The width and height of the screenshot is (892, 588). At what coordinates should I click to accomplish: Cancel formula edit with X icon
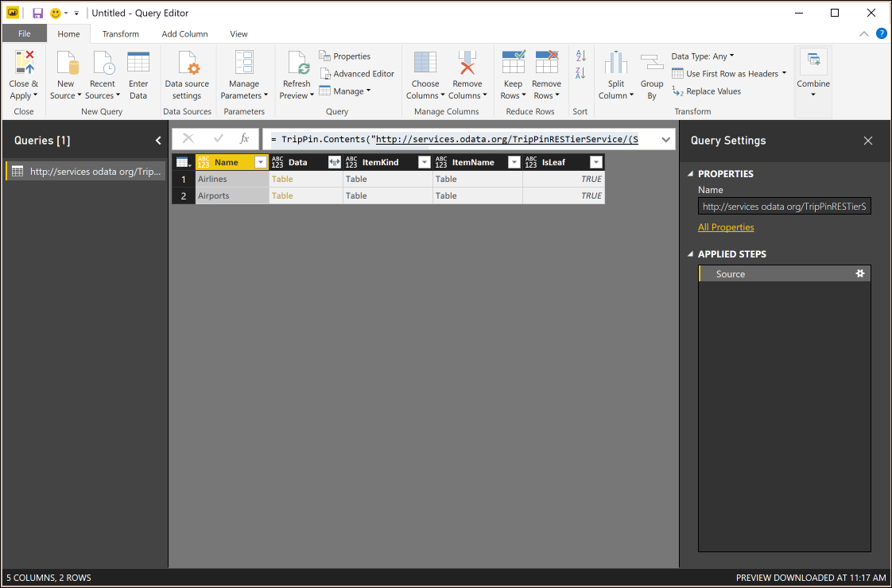pos(188,139)
